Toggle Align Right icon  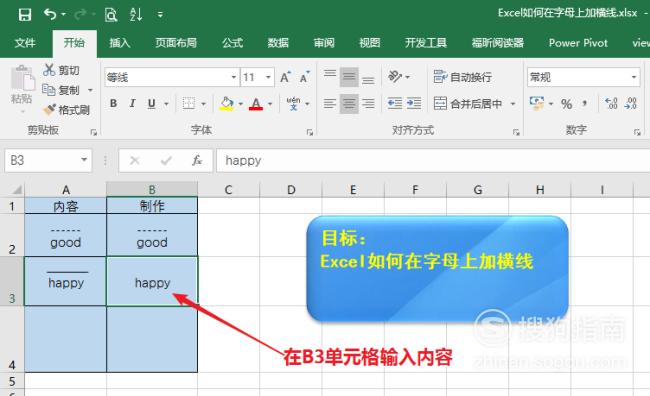(x=368, y=103)
